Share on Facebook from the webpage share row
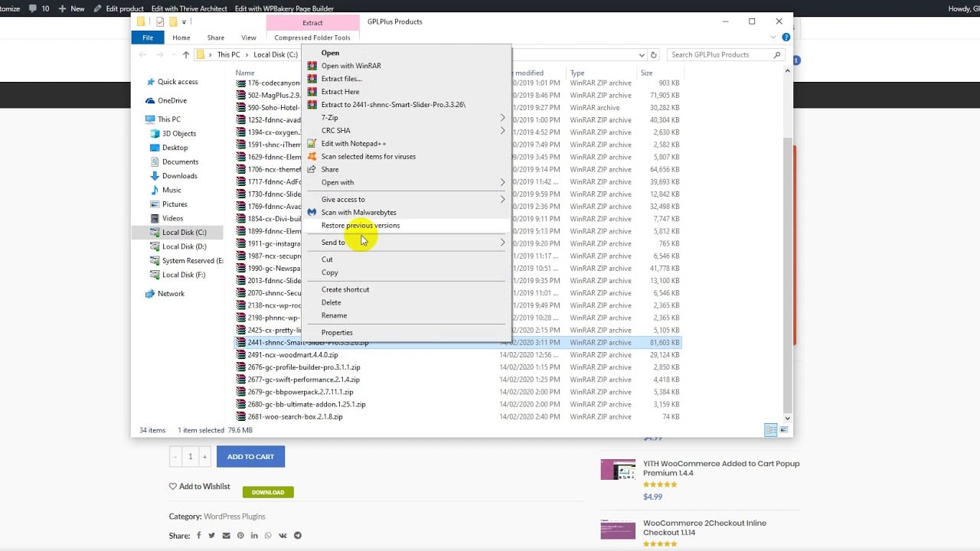980x551 pixels. click(199, 536)
